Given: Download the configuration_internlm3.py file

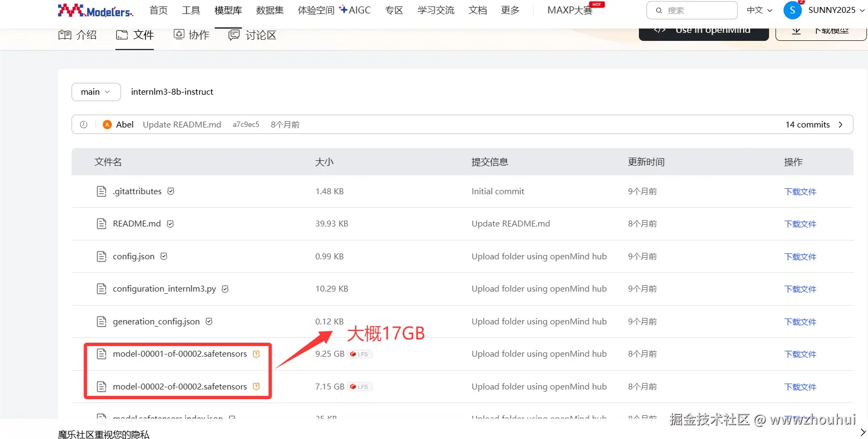Looking at the screenshot, I should (x=800, y=289).
